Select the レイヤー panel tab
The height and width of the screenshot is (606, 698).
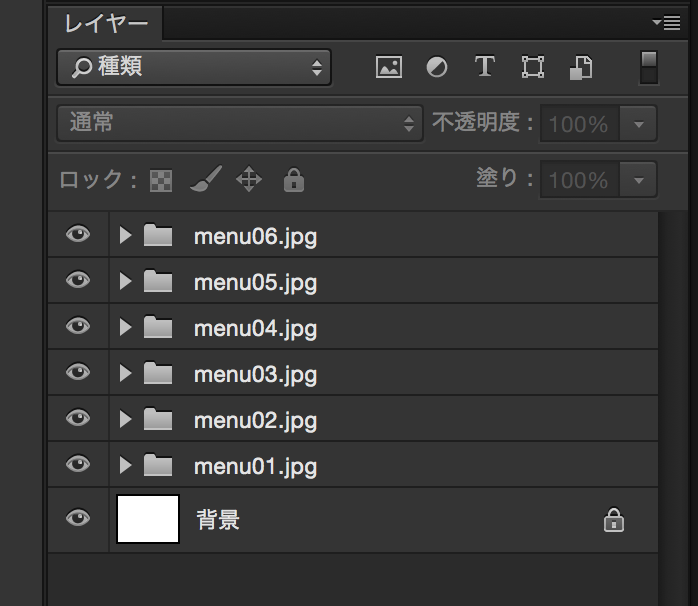coord(105,22)
